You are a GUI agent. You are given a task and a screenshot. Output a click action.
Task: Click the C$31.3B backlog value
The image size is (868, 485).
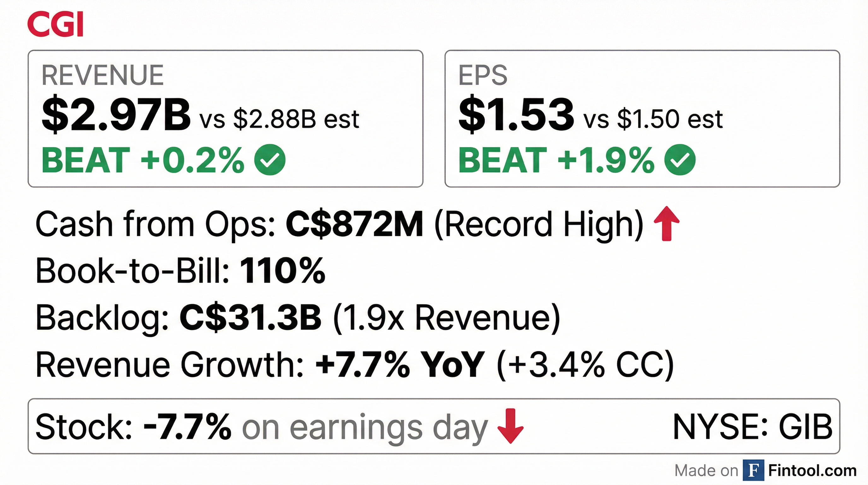point(250,318)
